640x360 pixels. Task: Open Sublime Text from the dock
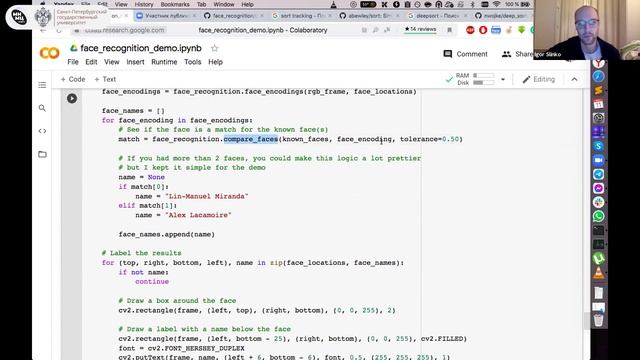598,90
